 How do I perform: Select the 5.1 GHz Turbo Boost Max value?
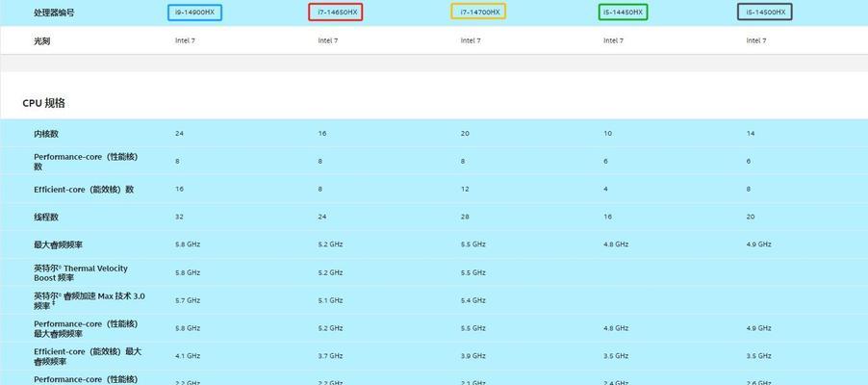(330, 300)
